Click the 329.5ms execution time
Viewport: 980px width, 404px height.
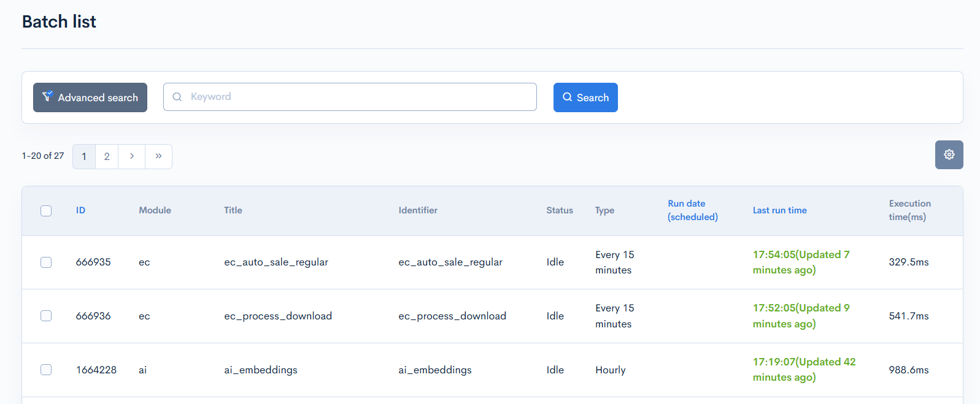click(x=909, y=262)
